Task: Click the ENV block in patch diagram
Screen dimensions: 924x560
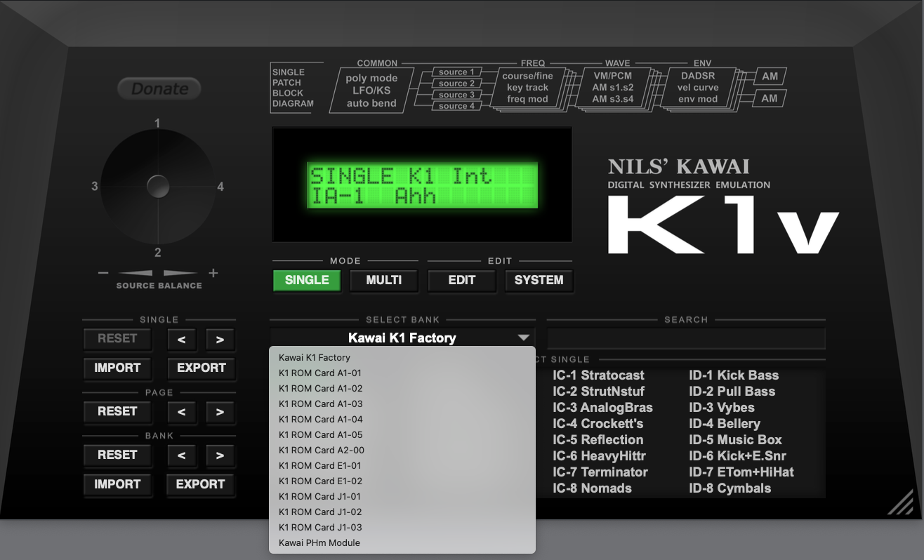Action: click(x=697, y=88)
